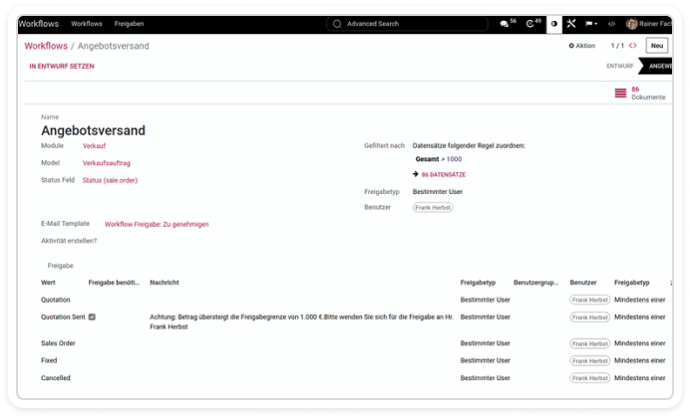The height and width of the screenshot is (418, 690).
Task: Click the code developer icon in top bar
Action: [x=611, y=23]
